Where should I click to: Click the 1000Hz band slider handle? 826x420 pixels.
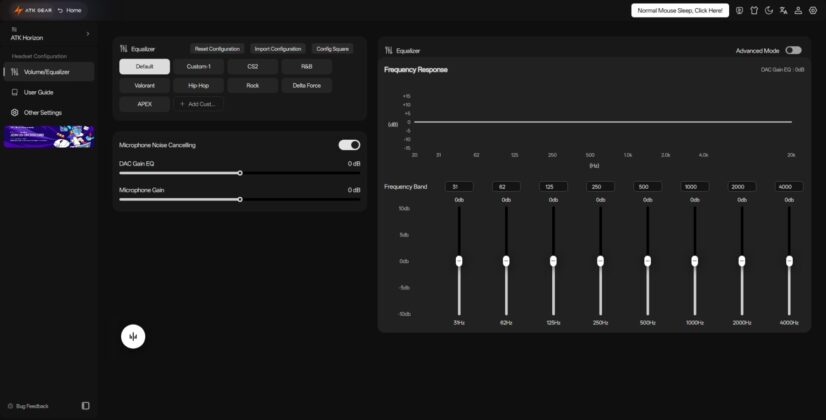pyautogui.click(x=695, y=261)
